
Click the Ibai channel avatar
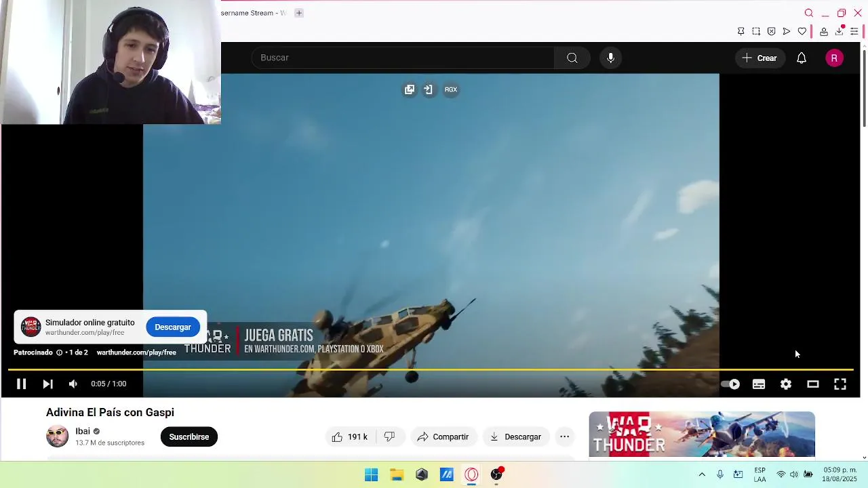pos(57,436)
